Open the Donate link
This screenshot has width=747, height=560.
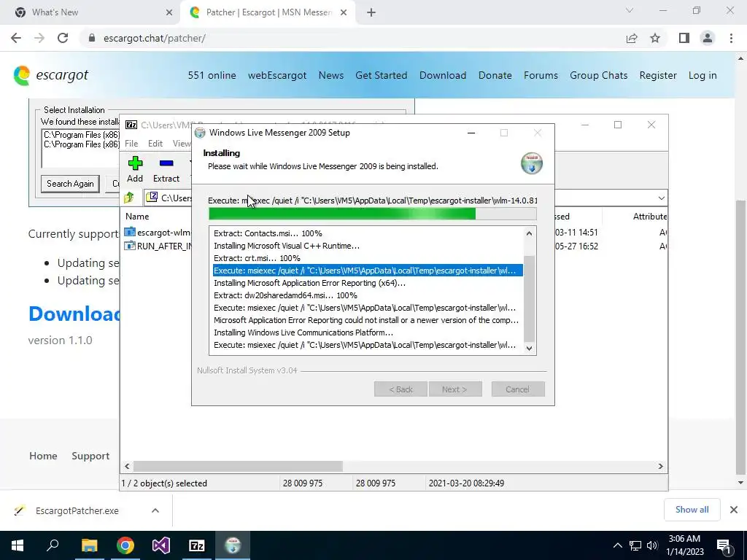[x=495, y=75]
